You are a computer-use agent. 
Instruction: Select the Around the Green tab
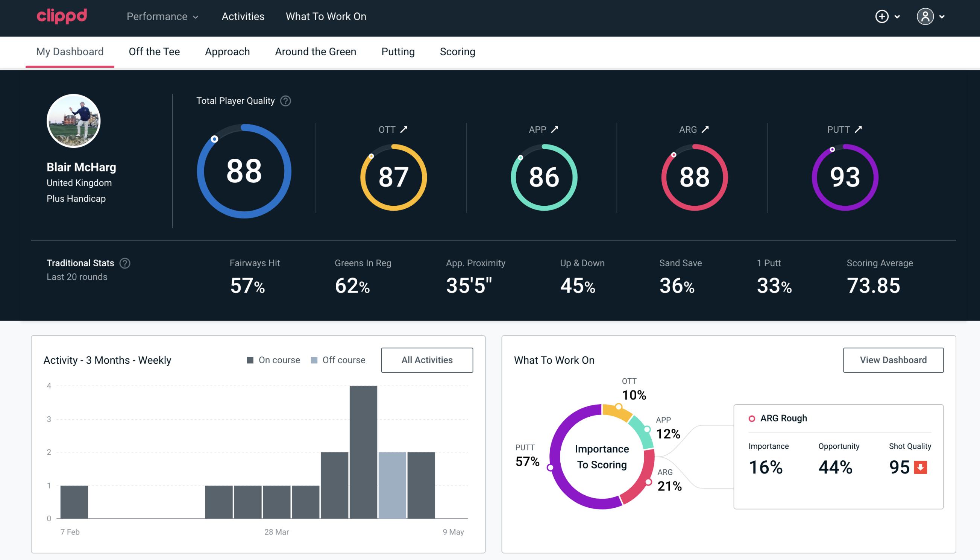click(315, 51)
